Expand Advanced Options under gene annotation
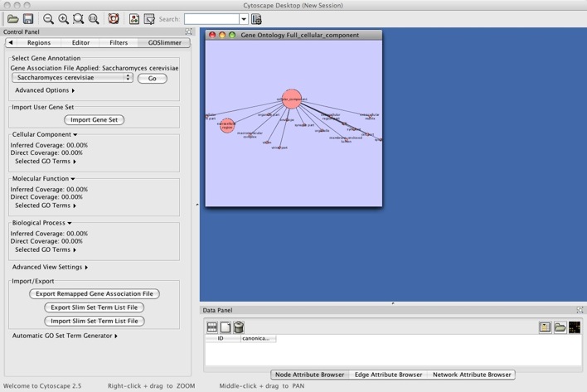The image size is (587, 392). [x=45, y=90]
